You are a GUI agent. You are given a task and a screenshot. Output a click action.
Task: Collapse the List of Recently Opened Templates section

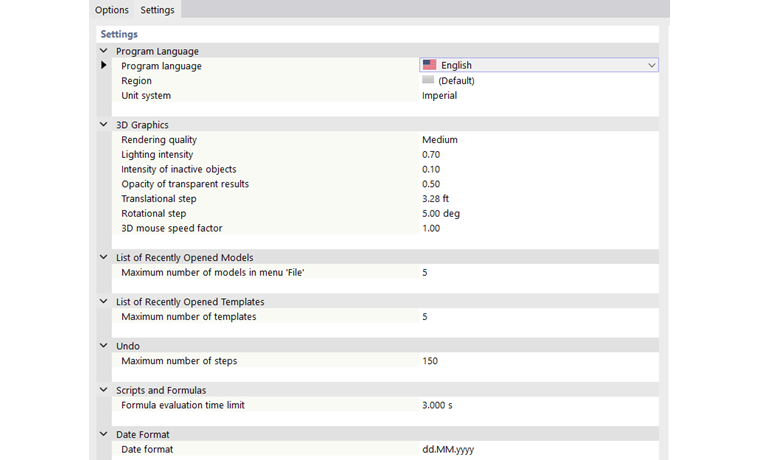(x=104, y=302)
